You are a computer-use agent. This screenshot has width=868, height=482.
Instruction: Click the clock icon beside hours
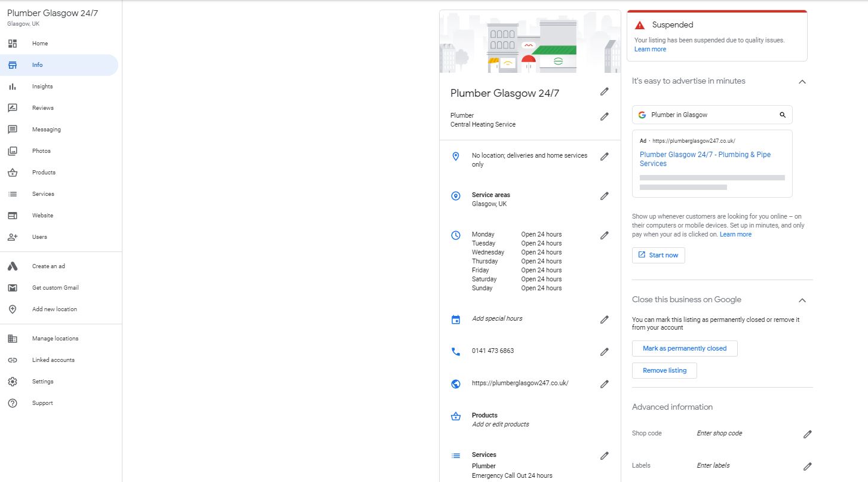click(x=456, y=235)
